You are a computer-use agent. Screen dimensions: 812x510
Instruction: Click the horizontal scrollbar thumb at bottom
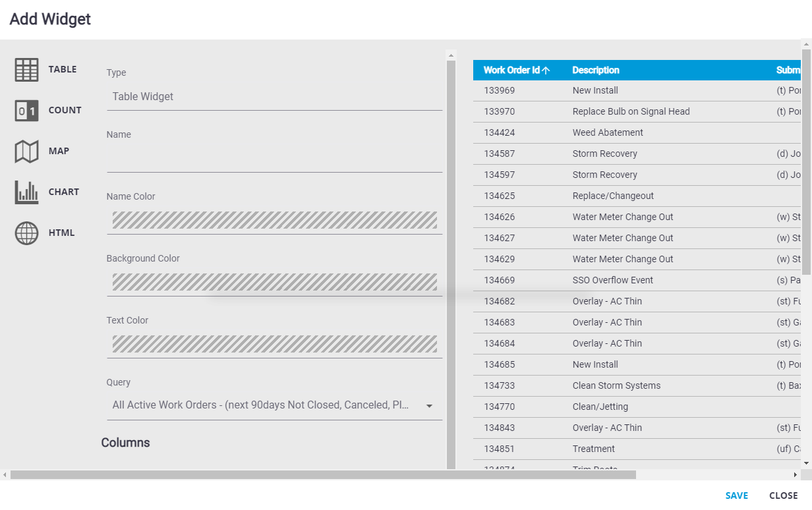point(323,474)
